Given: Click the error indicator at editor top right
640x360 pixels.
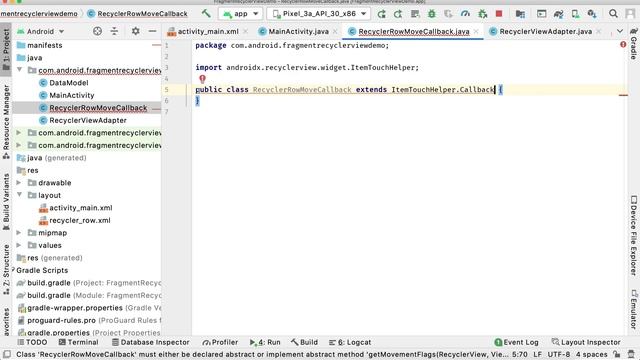Looking at the screenshot, I should tap(623, 44).
